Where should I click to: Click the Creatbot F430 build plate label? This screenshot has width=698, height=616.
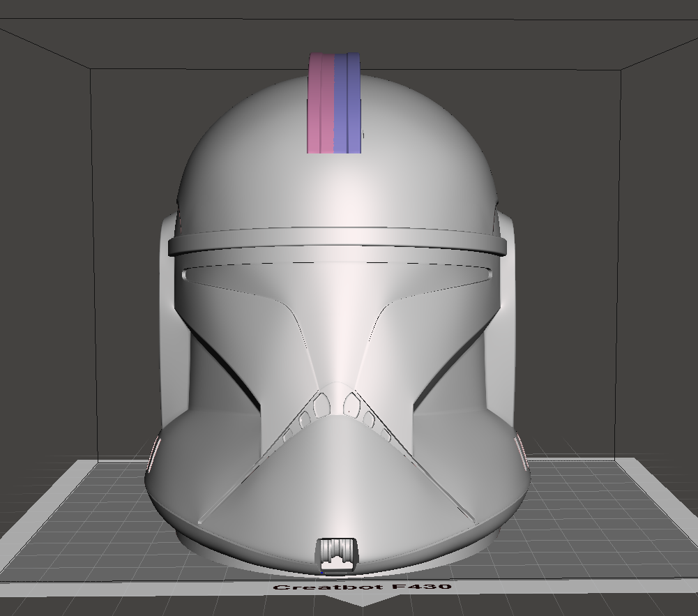tap(363, 586)
